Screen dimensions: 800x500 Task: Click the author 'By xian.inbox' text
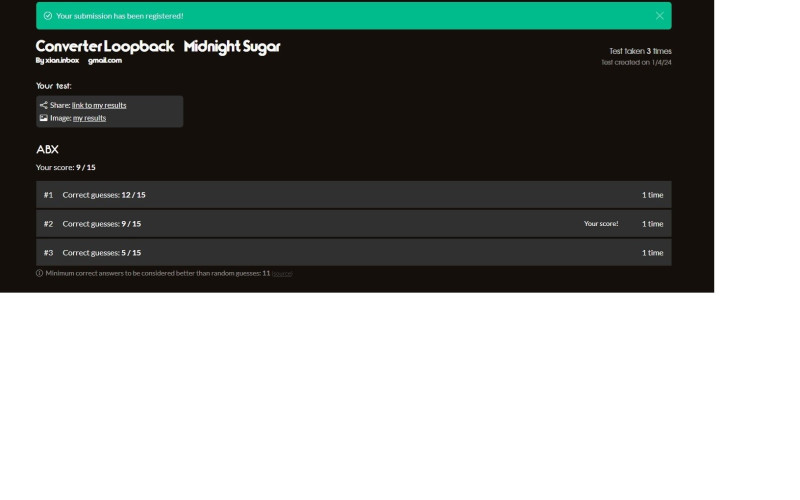(x=57, y=60)
